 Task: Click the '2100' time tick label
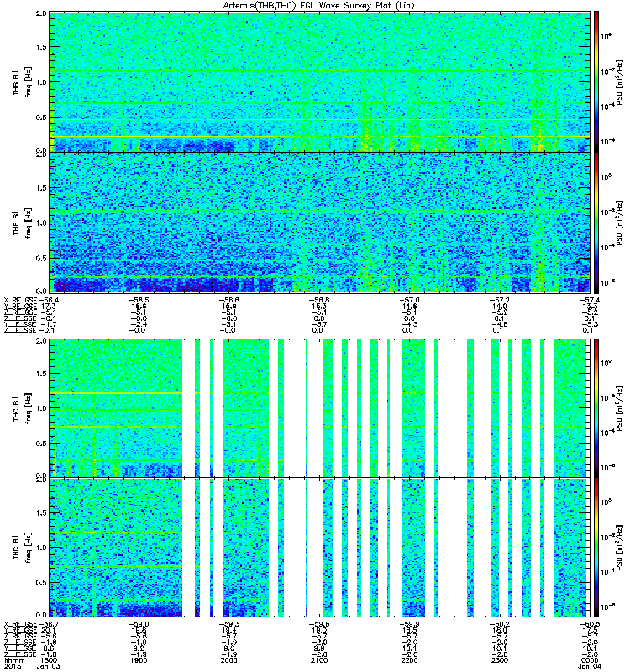[319, 660]
